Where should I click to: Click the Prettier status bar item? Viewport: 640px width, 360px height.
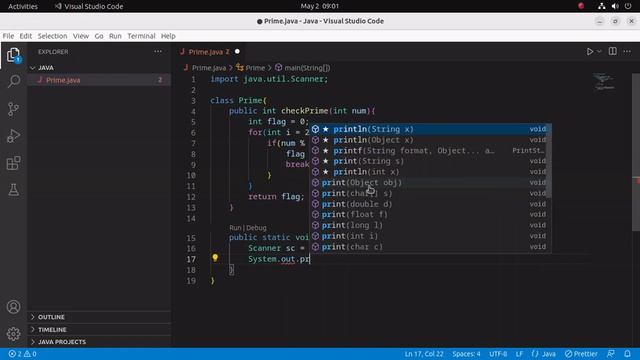581,354
